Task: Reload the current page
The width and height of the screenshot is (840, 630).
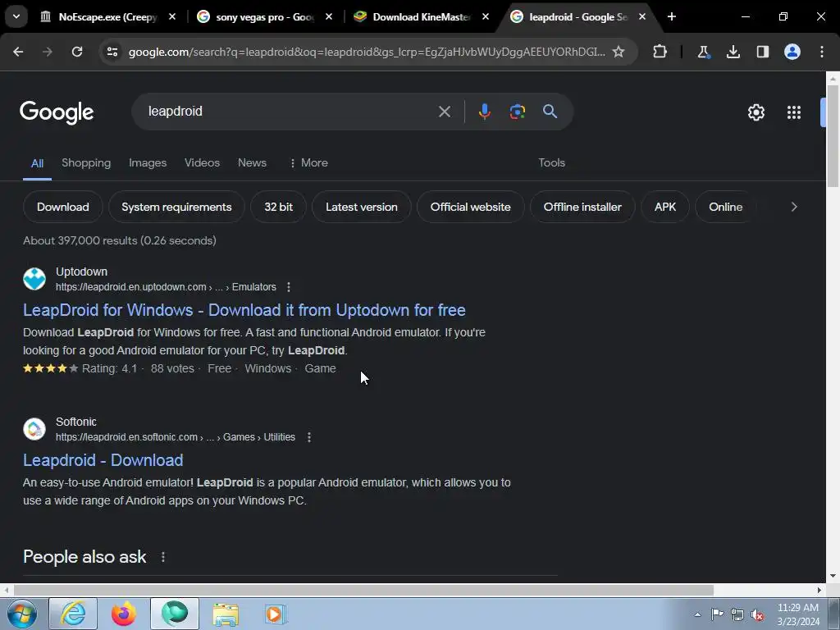Action: (77, 52)
